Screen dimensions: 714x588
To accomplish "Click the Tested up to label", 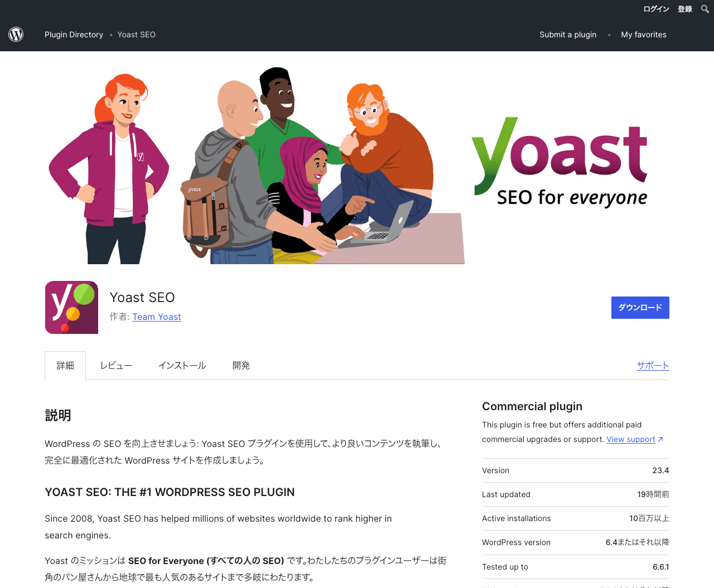I will [x=505, y=567].
